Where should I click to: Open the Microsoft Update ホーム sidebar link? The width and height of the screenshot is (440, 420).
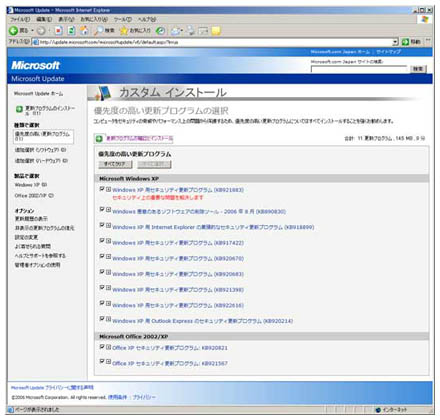[x=38, y=94]
